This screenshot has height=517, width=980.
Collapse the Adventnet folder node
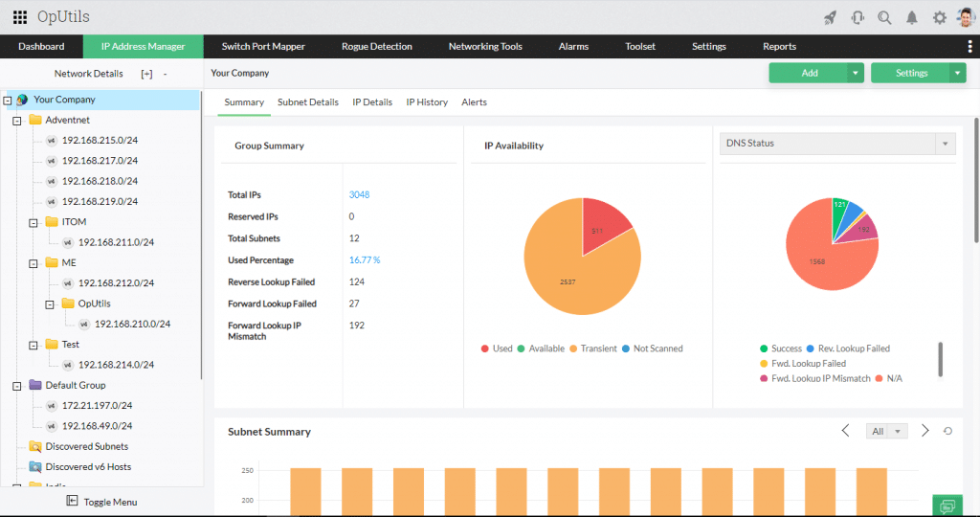coord(17,120)
